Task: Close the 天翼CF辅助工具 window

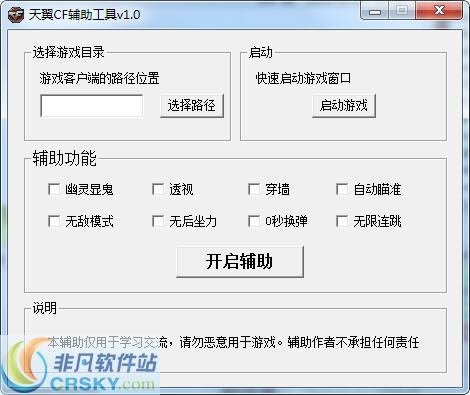Action: pyautogui.click(x=439, y=11)
